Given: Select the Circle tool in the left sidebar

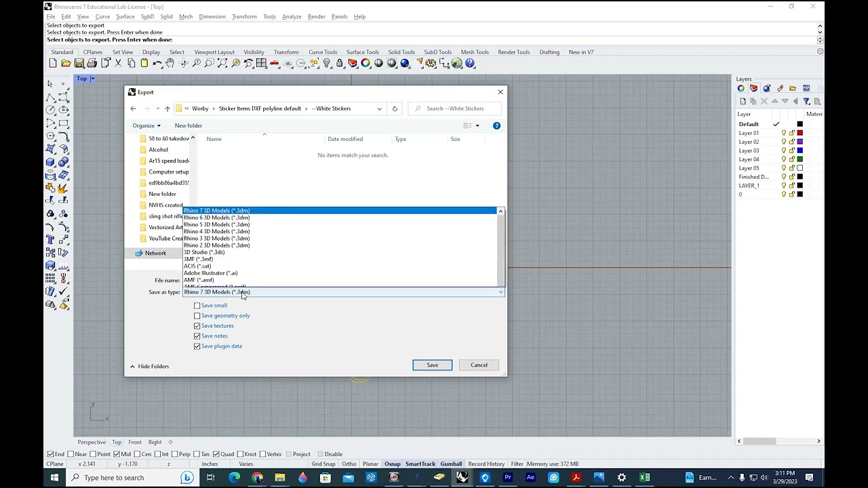Looking at the screenshot, I should pyautogui.click(x=50, y=110).
